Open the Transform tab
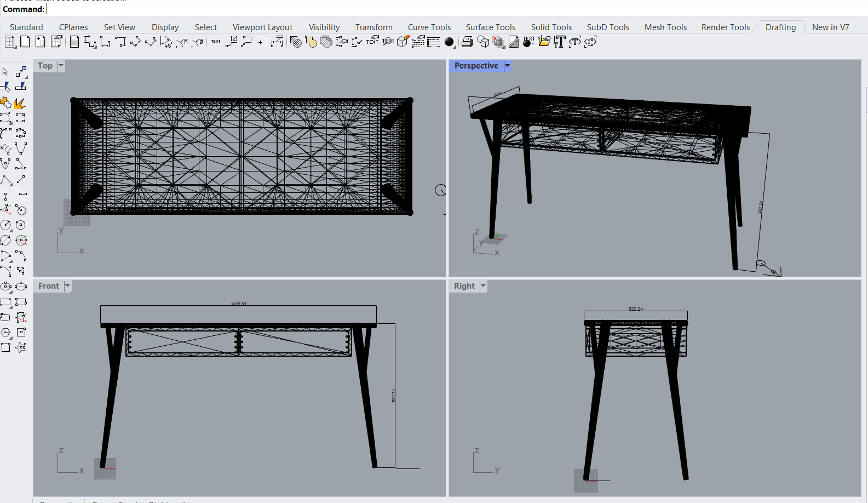 (x=374, y=27)
